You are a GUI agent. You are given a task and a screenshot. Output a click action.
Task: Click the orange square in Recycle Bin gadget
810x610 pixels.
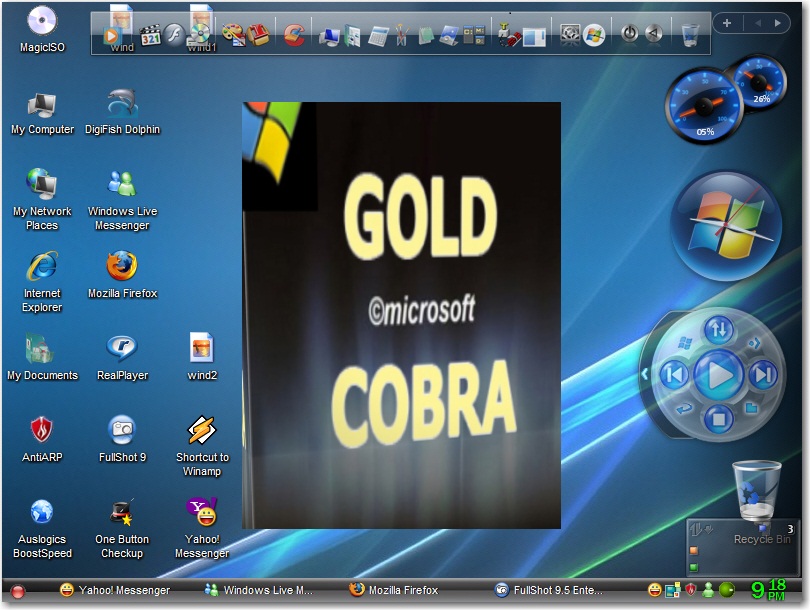694,551
